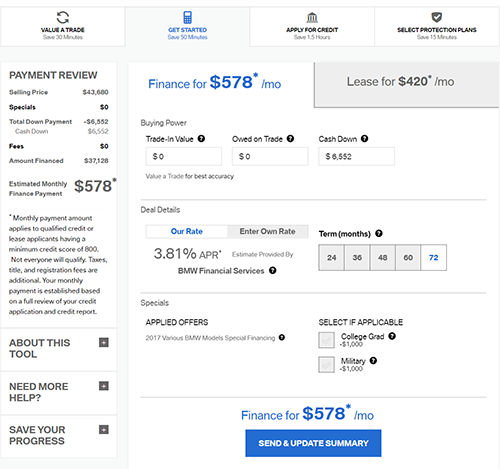Expand the About This Tool section
The image size is (500, 469).
tap(104, 342)
